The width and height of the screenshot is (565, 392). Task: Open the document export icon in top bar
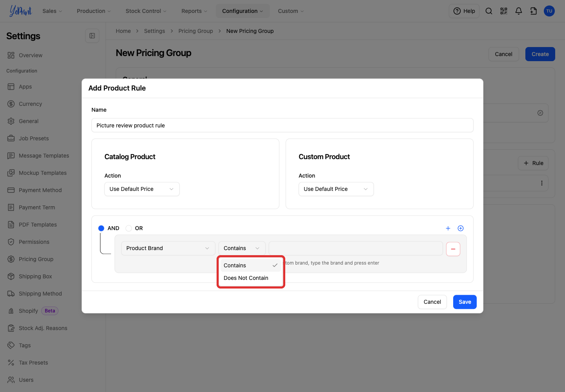click(x=534, y=11)
